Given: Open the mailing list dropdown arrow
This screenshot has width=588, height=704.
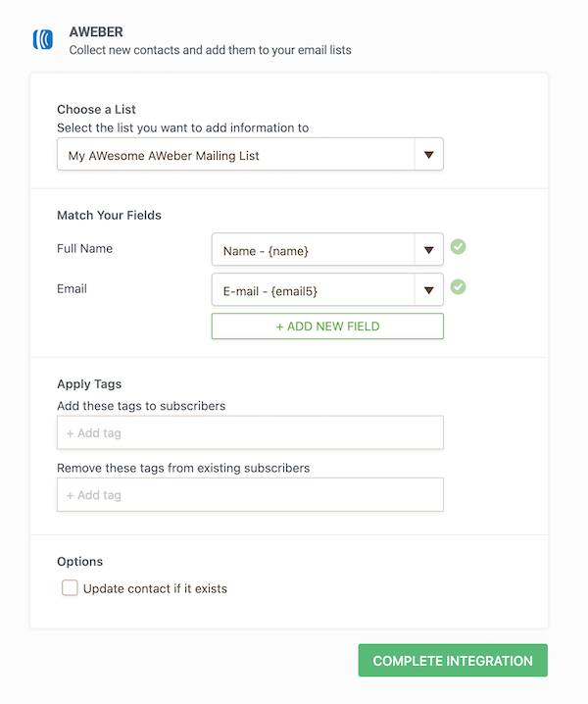Looking at the screenshot, I should tap(428, 155).
